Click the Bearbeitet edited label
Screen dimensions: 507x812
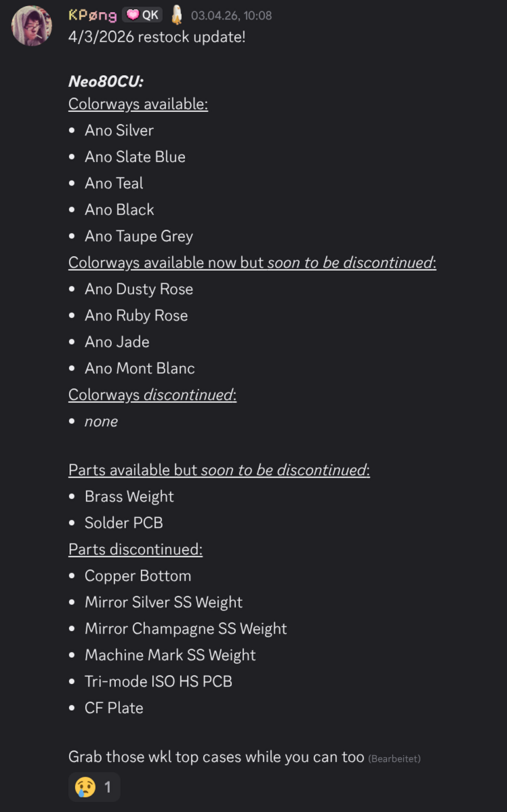pyautogui.click(x=394, y=758)
